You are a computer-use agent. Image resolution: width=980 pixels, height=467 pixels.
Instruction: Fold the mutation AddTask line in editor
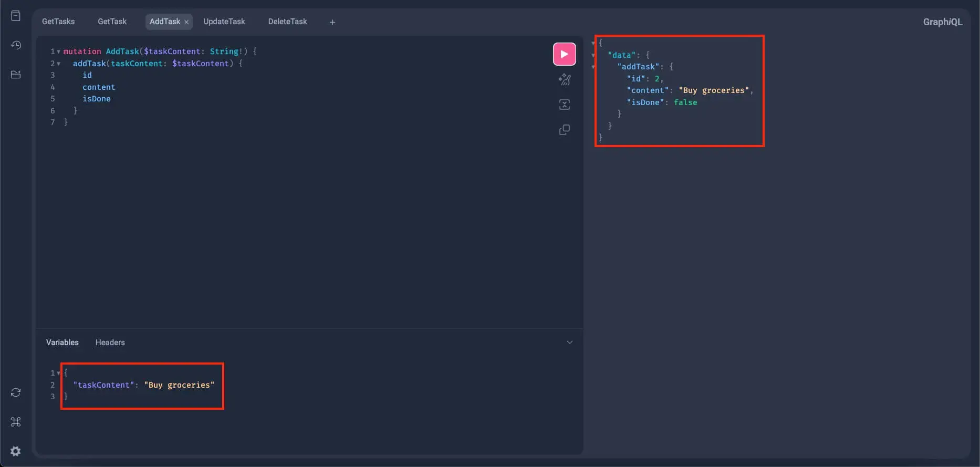(x=58, y=51)
